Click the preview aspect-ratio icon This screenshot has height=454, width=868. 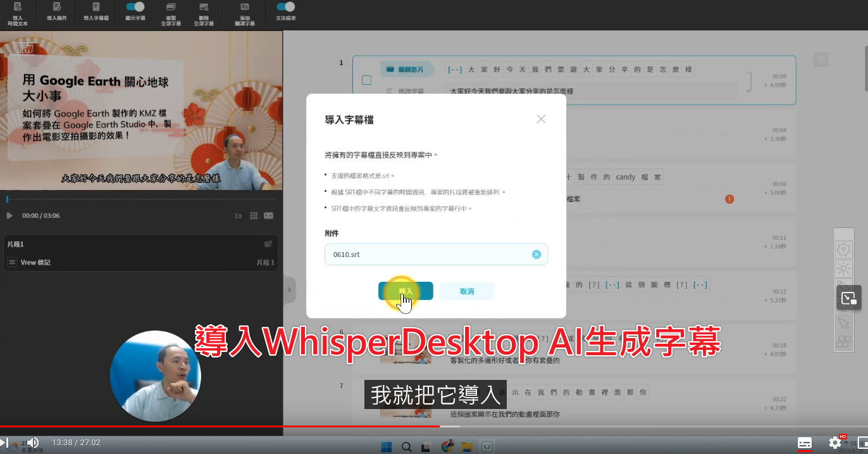(269, 216)
